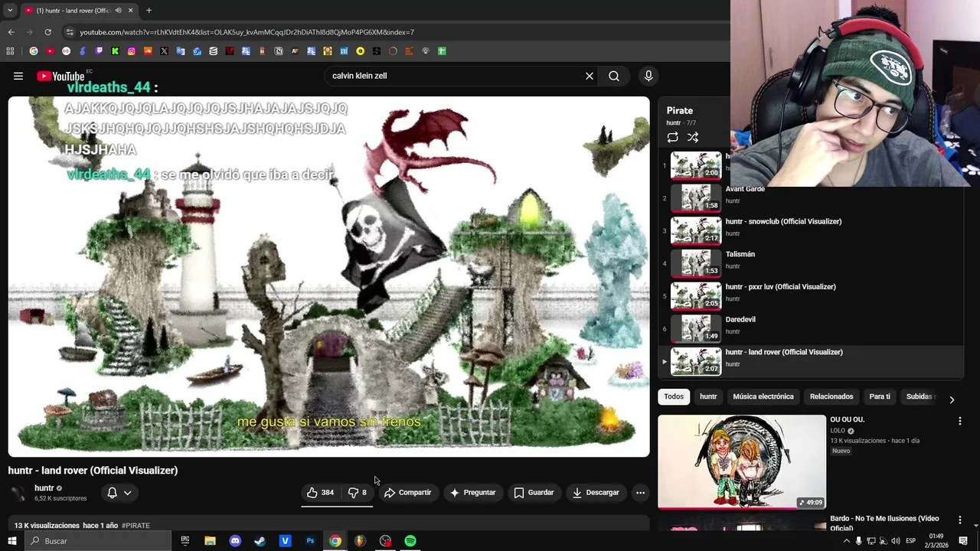Open Spotify from the taskbar
The image size is (980, 551).
tap(410, 541)
